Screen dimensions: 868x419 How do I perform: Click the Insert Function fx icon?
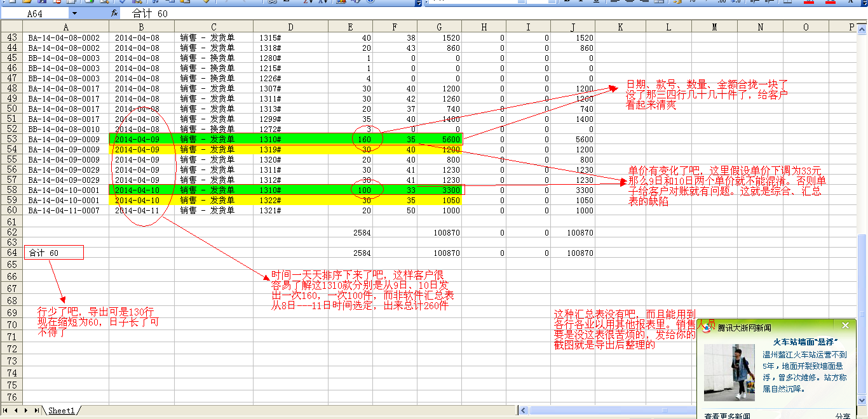point(114,13)
